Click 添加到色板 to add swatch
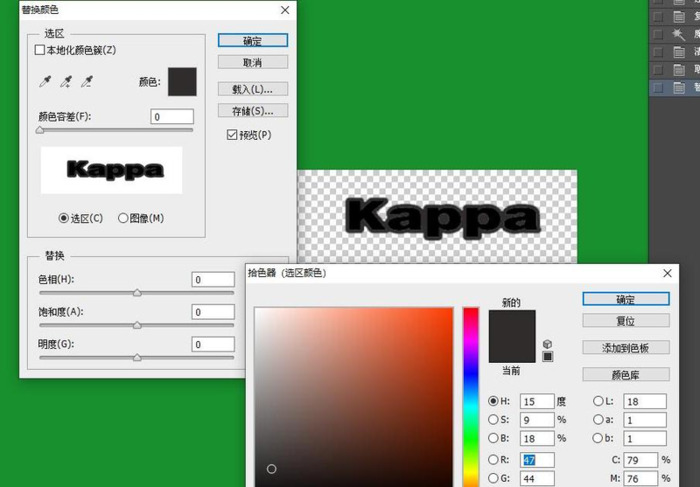This screenshot has width=700, height=487. coord(625,348)
